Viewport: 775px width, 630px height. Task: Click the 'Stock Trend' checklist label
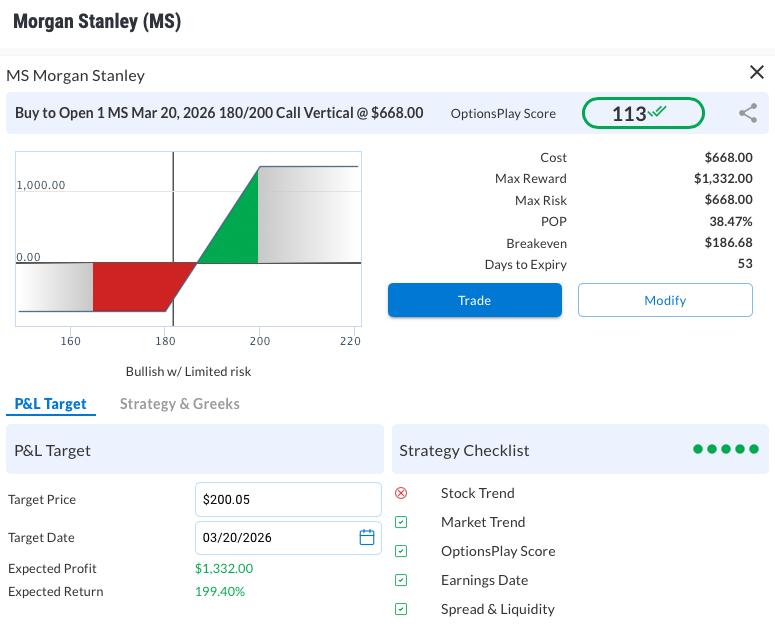(477, 493)
